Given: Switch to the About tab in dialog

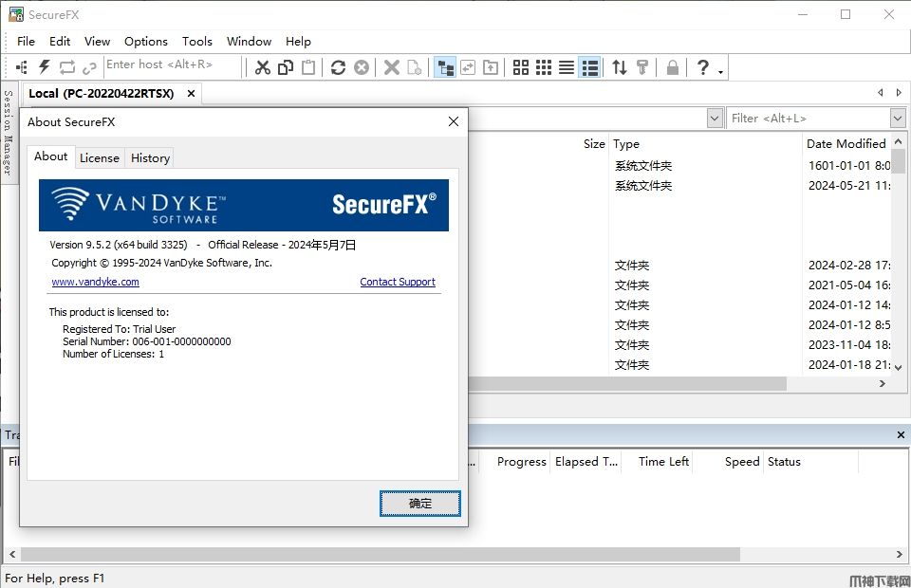Looking at the screenshot, I should click(50, 156).
